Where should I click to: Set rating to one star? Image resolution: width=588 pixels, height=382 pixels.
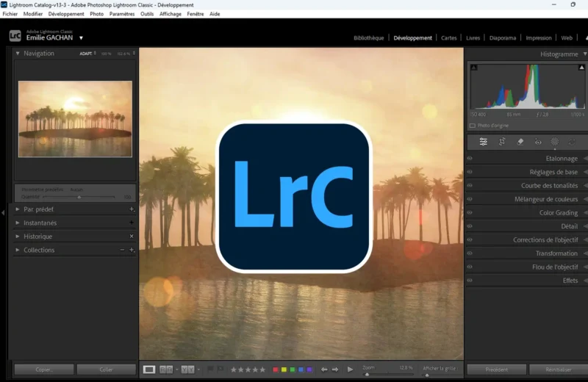[234, 370]
